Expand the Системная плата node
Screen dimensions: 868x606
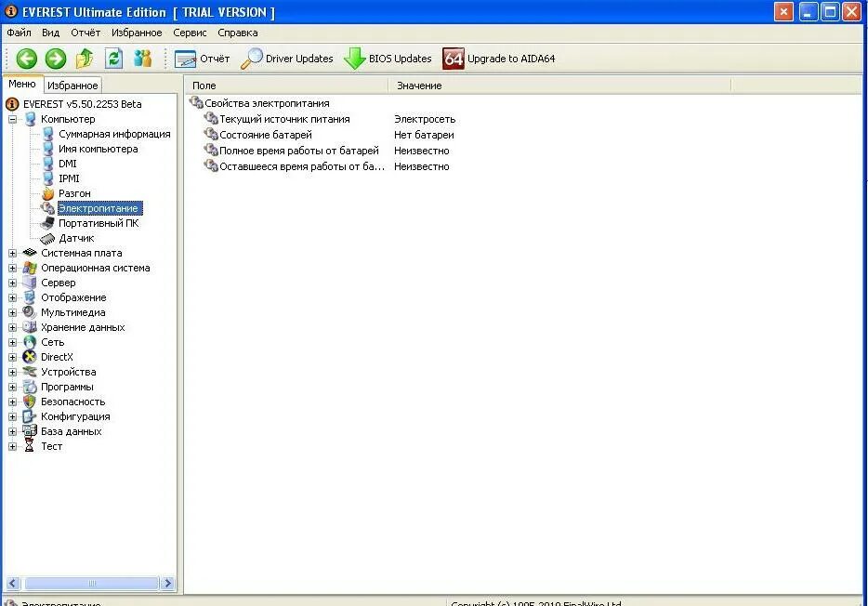12,253
